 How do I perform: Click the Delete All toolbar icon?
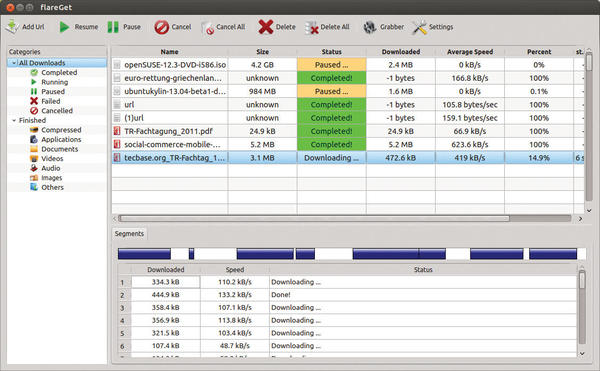[312, 27]
